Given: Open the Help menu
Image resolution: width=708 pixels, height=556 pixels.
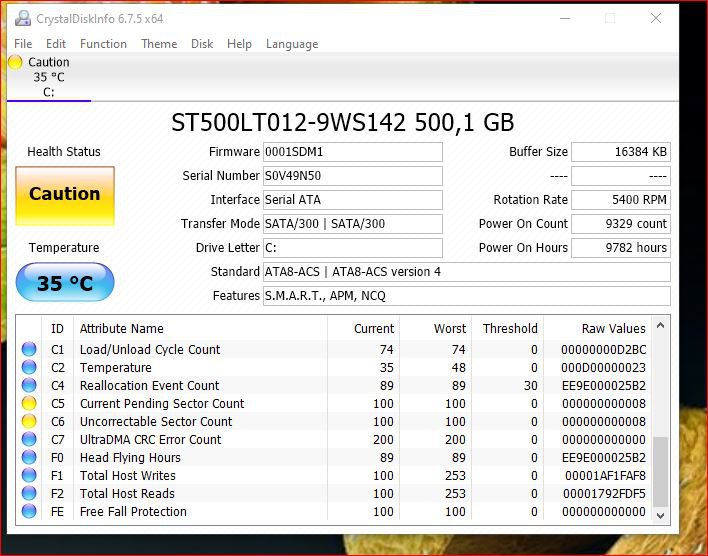Looking at the screenshot, I should click(x=239, y=44).
